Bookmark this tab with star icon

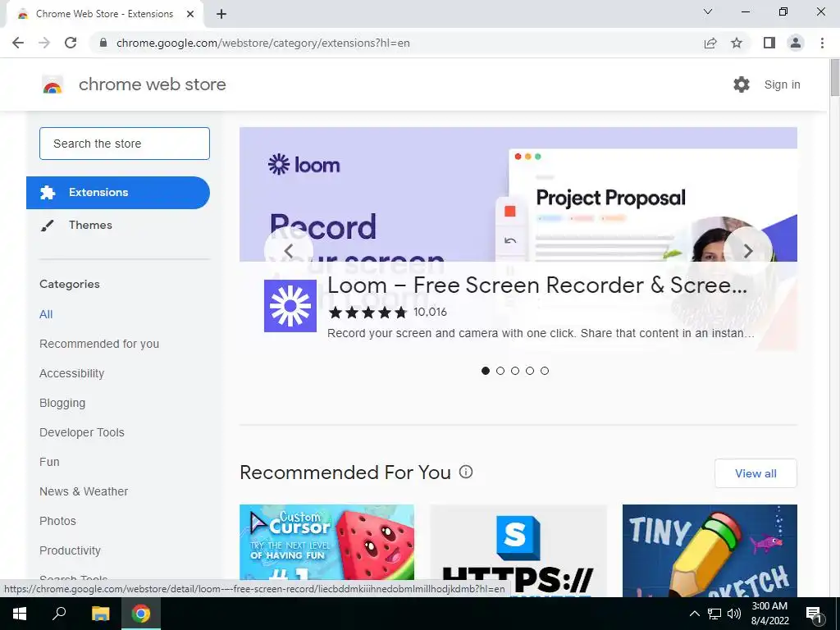pos(737,43)
